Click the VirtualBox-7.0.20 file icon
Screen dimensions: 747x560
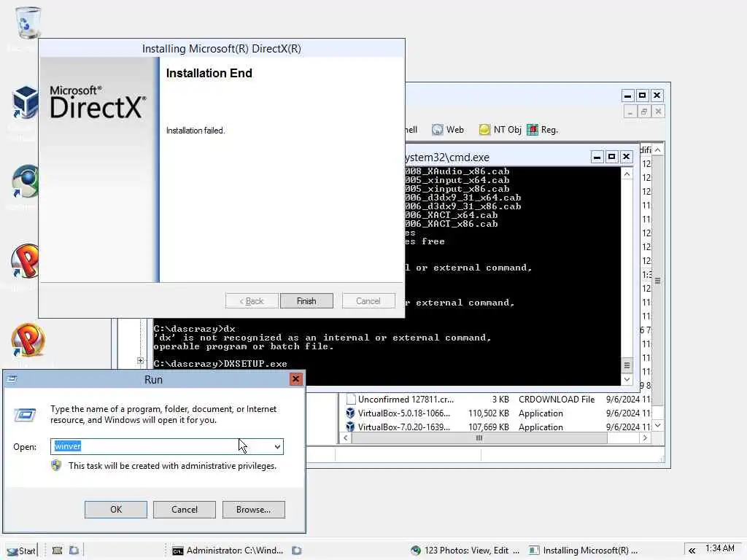(351, 427)
